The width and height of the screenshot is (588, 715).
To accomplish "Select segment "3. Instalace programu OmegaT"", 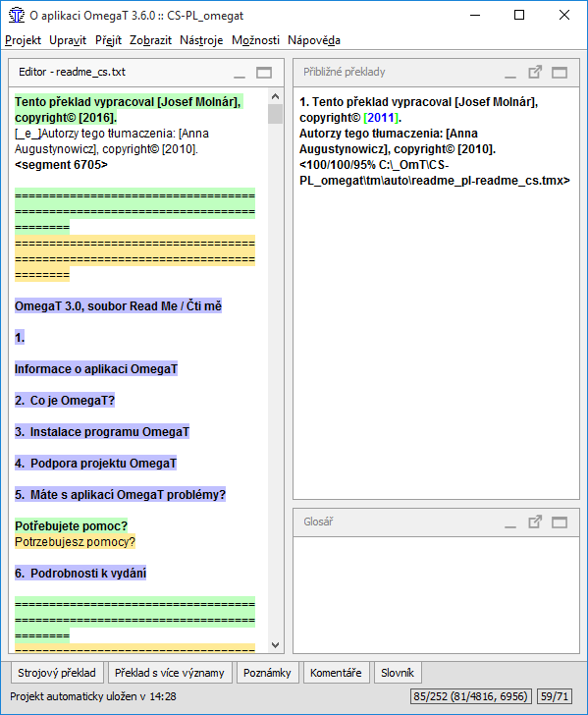I will (x=102, y=432).
